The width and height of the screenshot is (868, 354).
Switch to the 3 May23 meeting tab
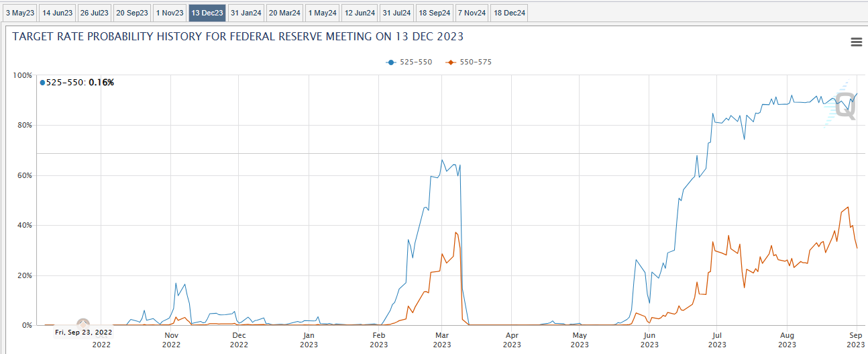coord(19,13)
